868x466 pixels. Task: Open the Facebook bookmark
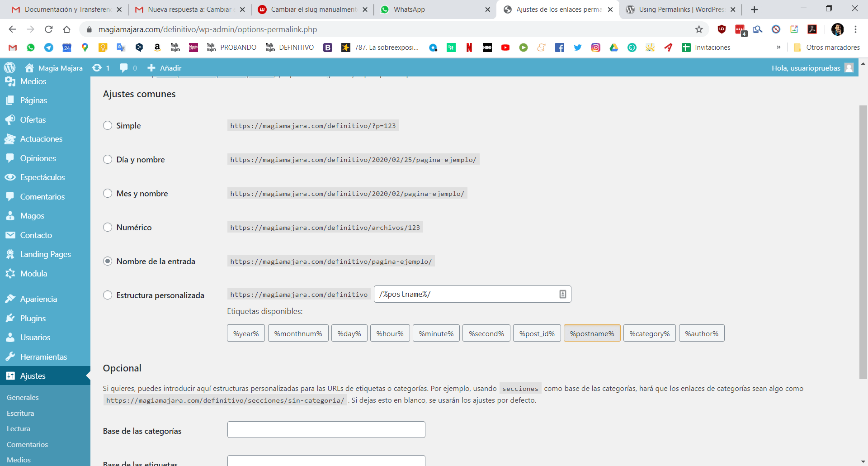tap(560, 48)
